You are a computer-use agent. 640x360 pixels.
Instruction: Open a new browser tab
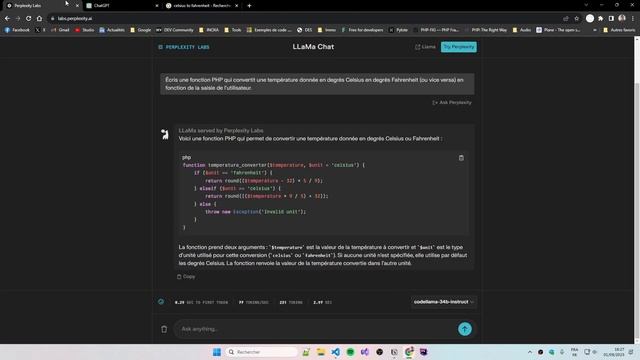point(249,6)
